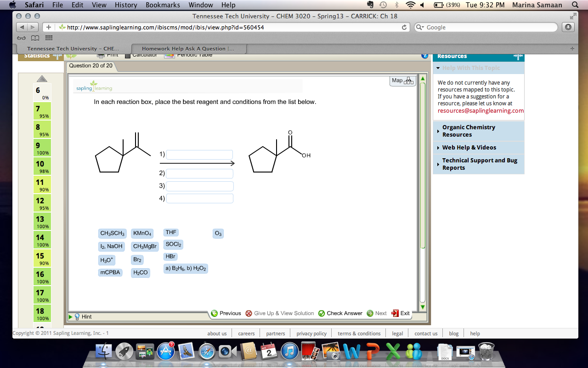Select the Question 20 of 20 tab
Viewport: 588px width, 368px height.
coord(90,65)
